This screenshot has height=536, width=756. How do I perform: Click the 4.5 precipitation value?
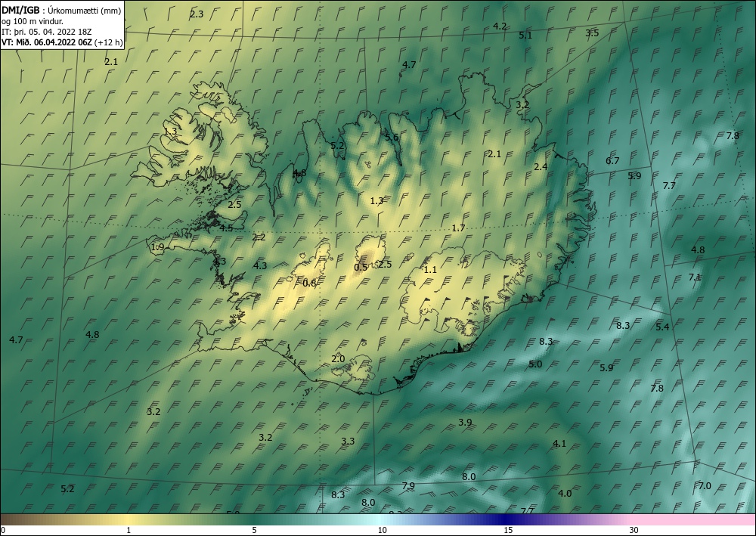tap(227, 228)
